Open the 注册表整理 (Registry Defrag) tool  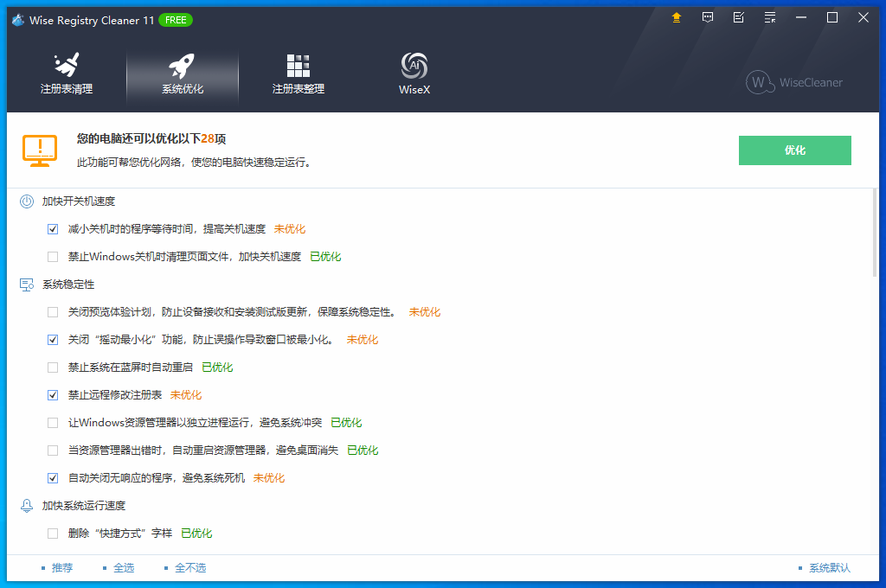click(x=298, y=73)
